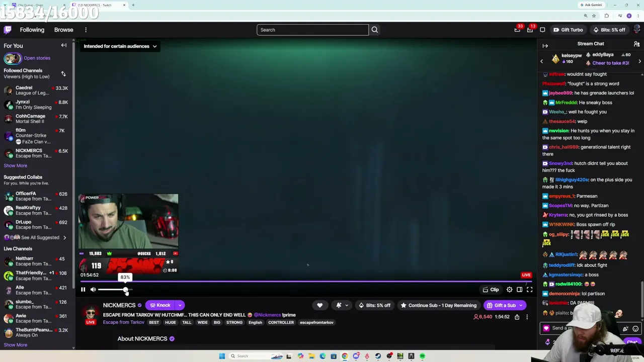Open Discord from the taskbar

pos(356,356)
